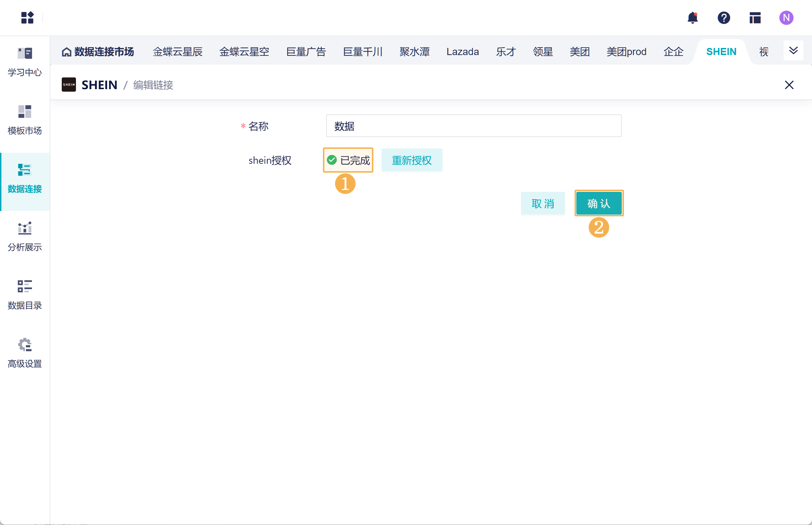Click the 取消 button
The image size is (812, 525).
click(x=543, y=204)
